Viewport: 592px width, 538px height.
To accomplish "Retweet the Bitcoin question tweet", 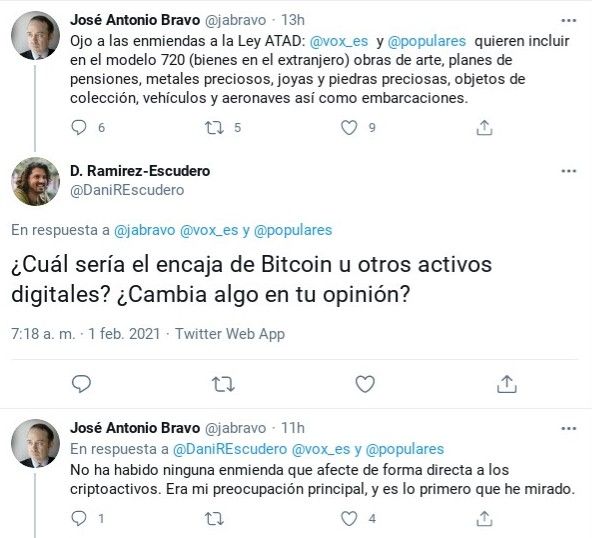I will coord(223,384).
